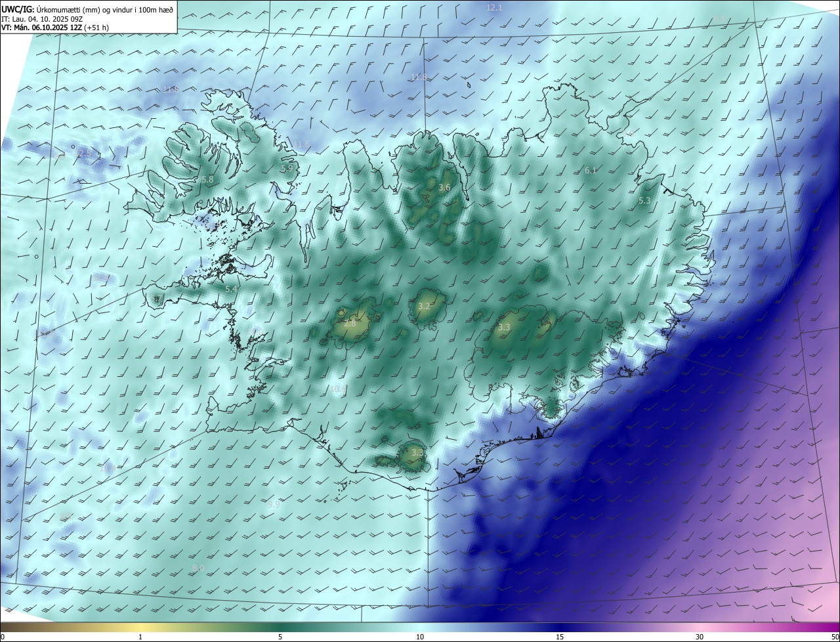Click the 3.2 value label on the glacier
840x642 pixels.
pyautogui.click(x=424, y=307)
